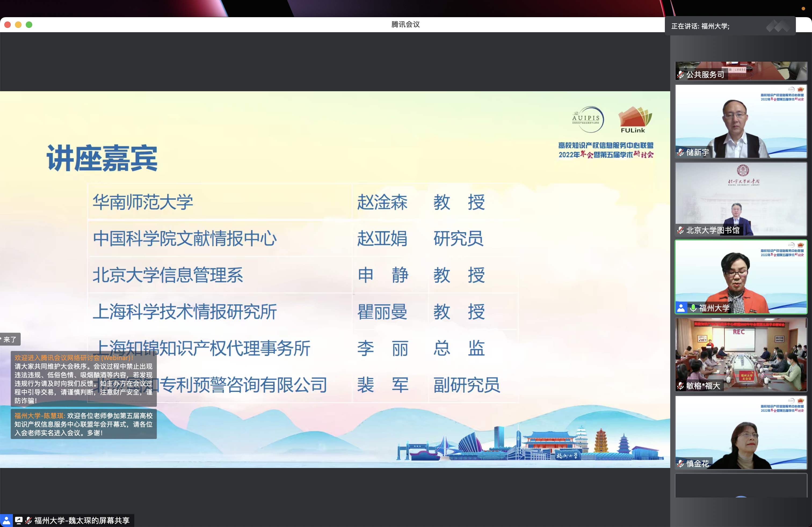Image resolution: width=812 pixels, height=527 pixels.
Task: Click 中国科学院文献情报中心 in the slide
Action: [x=185, y=239]
